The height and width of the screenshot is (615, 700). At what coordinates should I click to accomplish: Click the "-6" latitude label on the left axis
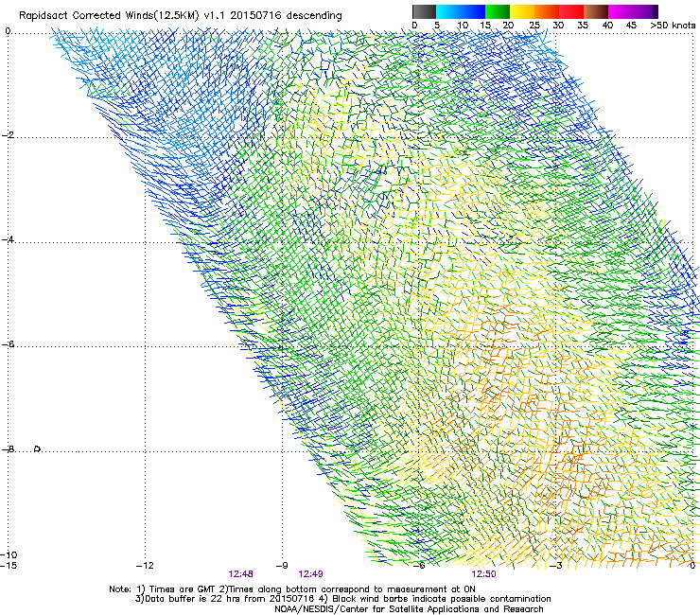(x=8, y=344)
